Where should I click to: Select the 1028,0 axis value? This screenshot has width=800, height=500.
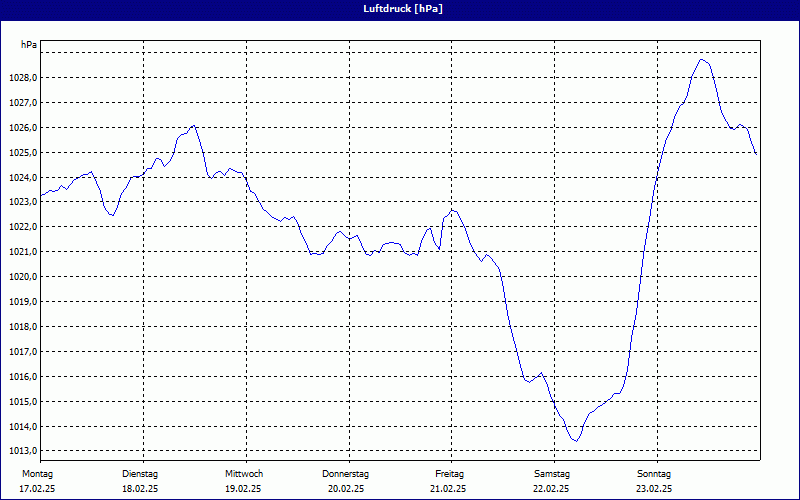click(23, 78)
